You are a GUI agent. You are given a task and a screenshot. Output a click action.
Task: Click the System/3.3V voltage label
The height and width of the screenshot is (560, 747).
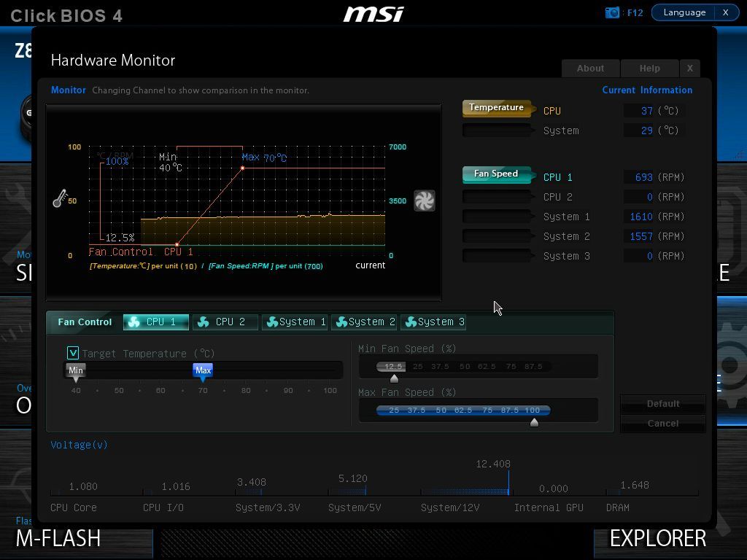[268, 507]
